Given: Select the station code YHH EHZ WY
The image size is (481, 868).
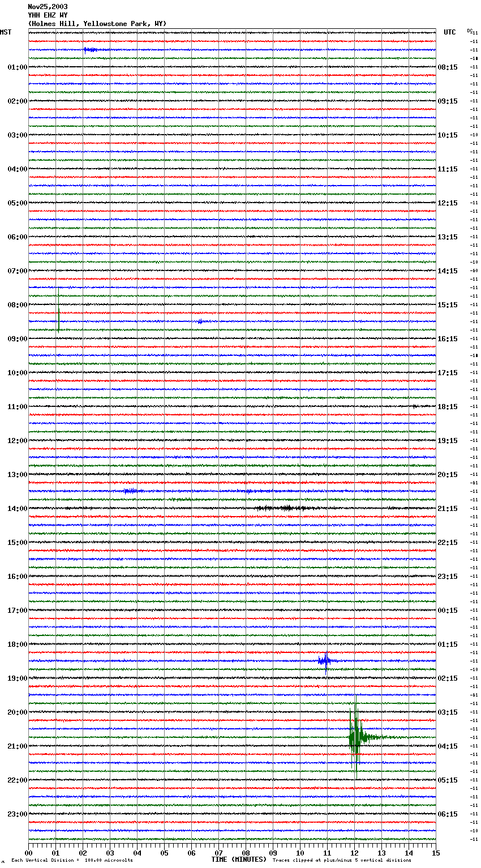Looking at the screenshot, I should [x=48, y=15].
